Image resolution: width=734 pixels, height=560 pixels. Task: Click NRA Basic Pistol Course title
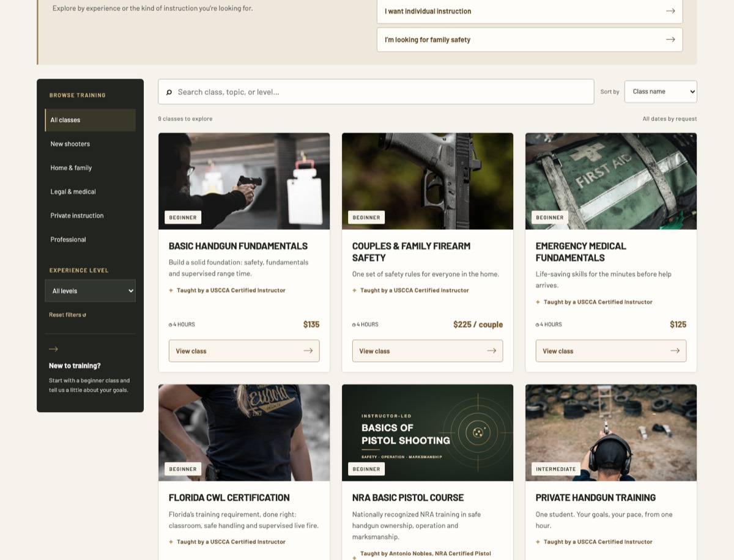408,498
